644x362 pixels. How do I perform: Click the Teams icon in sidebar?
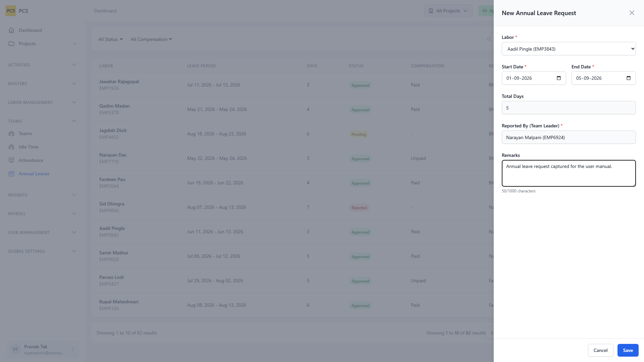[x=11, y=133]
